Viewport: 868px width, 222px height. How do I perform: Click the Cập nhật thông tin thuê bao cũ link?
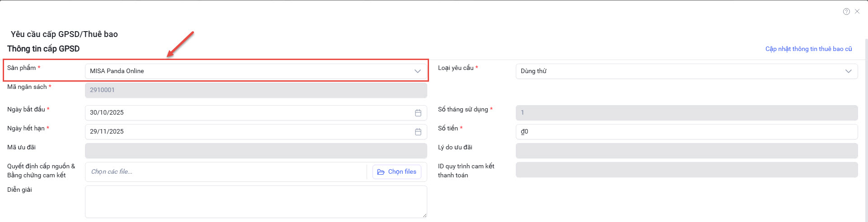(x=808, y=49)
